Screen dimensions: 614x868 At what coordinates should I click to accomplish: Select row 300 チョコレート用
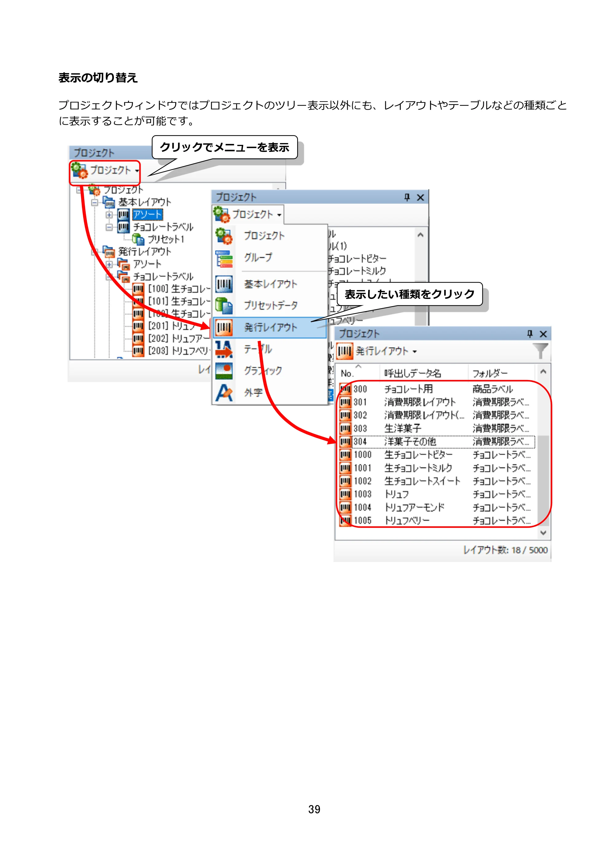437,389
